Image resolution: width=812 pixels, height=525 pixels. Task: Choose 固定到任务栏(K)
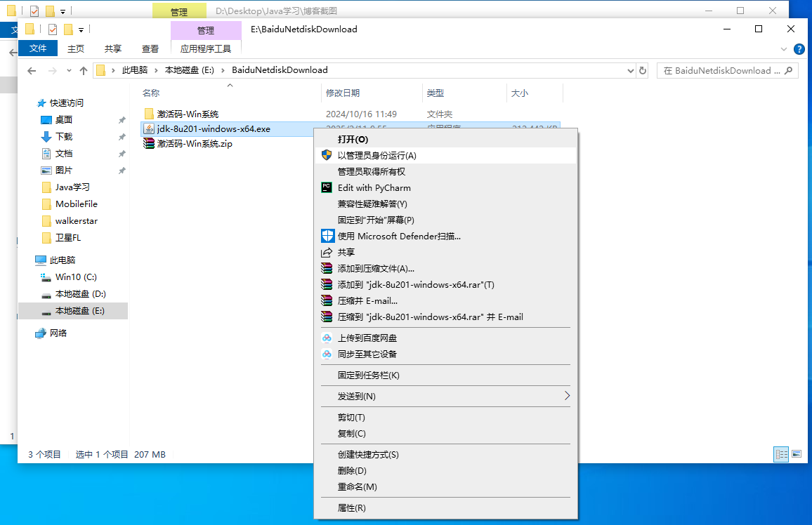[x=445, y=375]
